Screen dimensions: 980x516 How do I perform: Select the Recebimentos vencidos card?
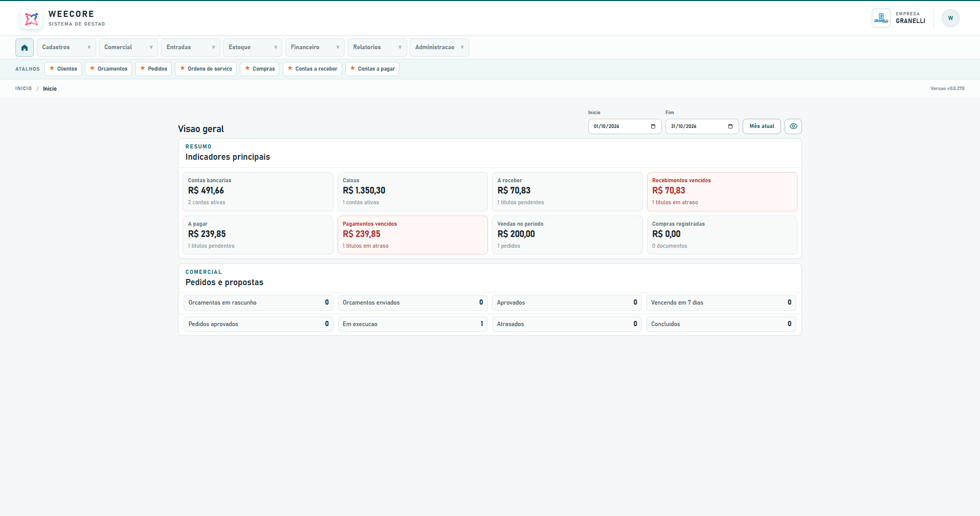point(722,191)
